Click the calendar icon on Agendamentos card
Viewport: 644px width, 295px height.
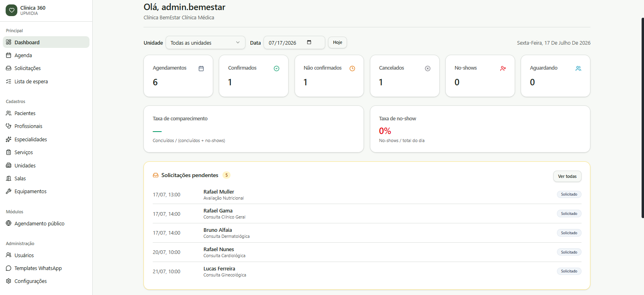pyautogui.click(x=201, y=68)
